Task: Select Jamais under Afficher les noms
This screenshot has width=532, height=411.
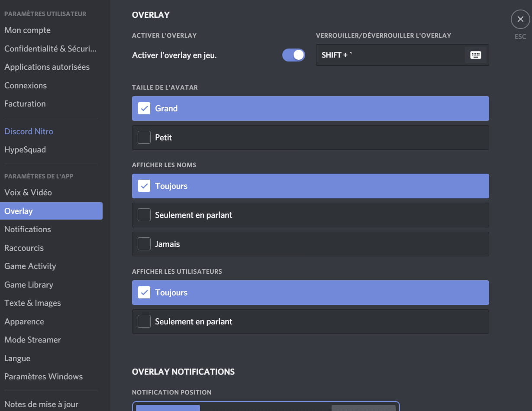Action: click(x=310, y=244)
